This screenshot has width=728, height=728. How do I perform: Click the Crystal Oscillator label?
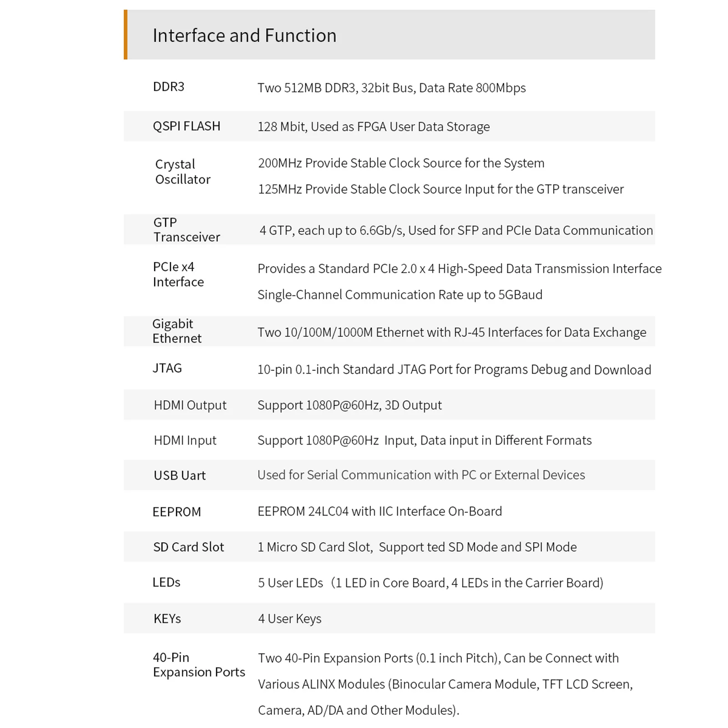tap(183, 172)
